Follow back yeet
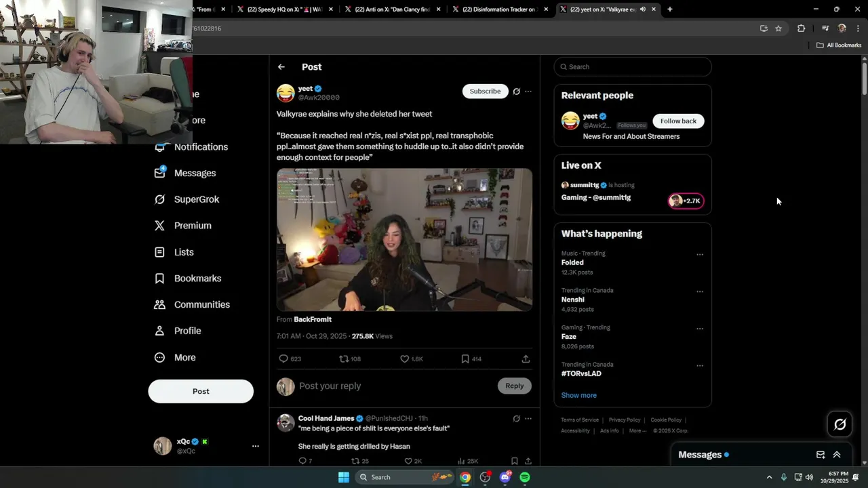The width and height of the screenshot is (868, 488). 678,121
